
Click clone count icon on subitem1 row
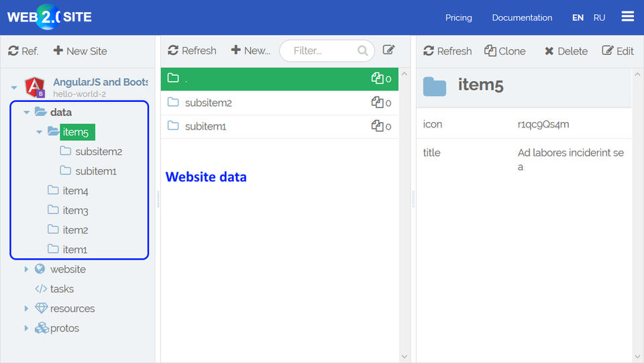coord(377,126)
